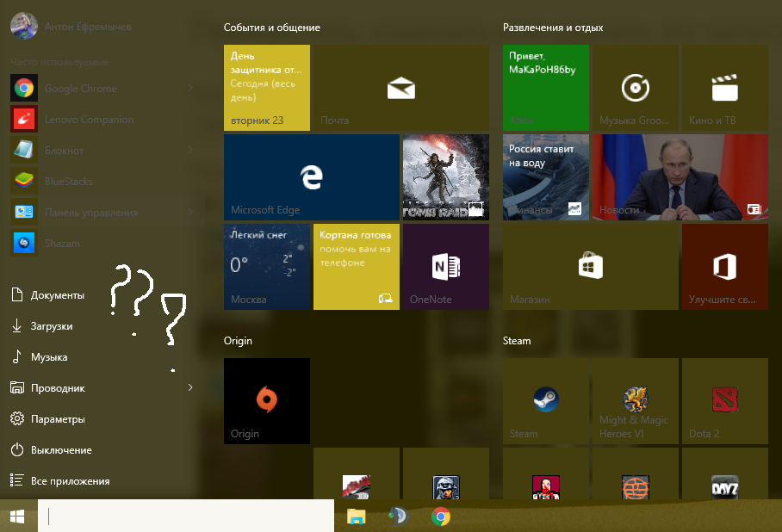Screen dimensions: 782x532
Task: Open the orange globe game tile
Action: [636, 473]
